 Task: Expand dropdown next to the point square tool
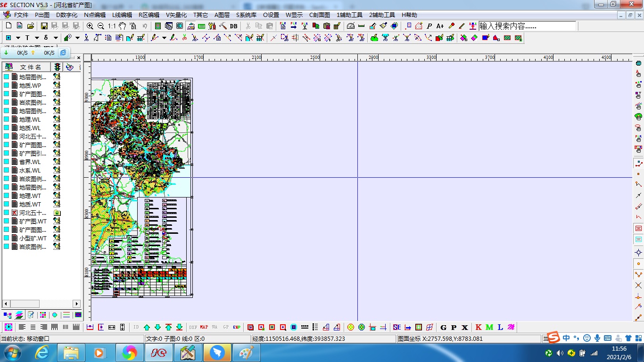point(18,38)
